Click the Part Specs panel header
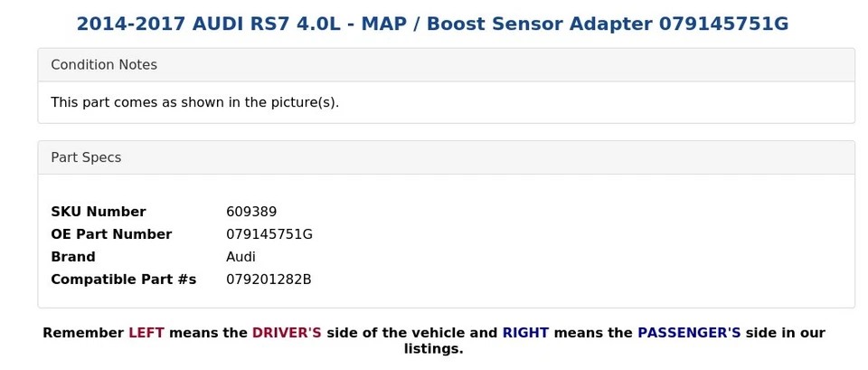 click(x=446, y=157)
